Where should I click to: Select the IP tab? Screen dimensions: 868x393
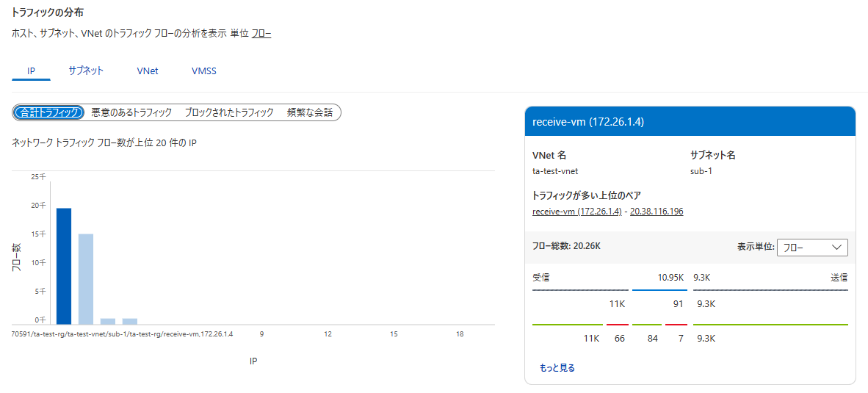[31, 71]
